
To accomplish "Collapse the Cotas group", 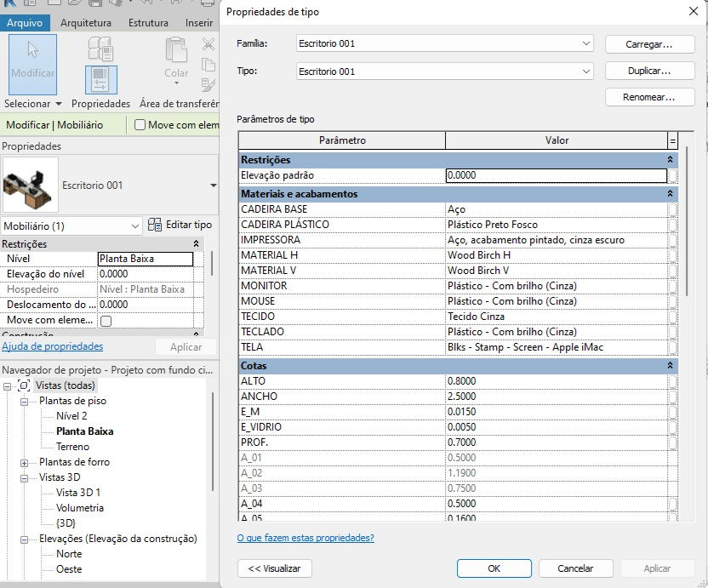I will 670,365.
